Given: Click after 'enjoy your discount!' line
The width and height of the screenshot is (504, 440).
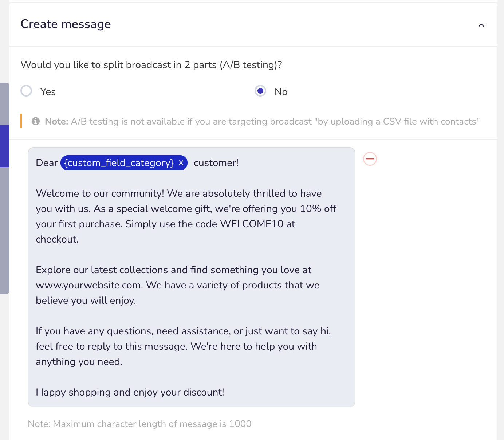Looking at the screenshot, I should pos(225,392).
